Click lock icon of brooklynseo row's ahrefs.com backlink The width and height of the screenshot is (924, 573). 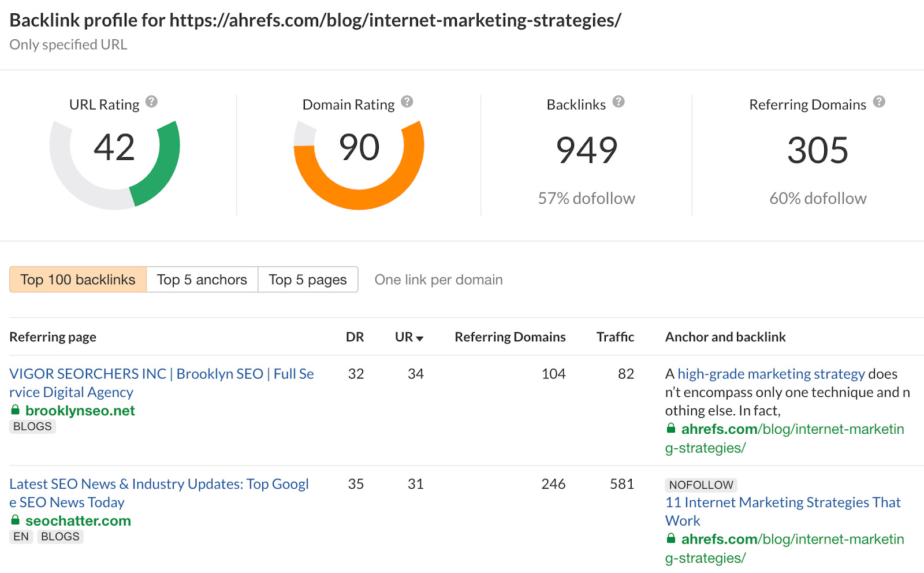pyautogui.click(x=671, y=428)
